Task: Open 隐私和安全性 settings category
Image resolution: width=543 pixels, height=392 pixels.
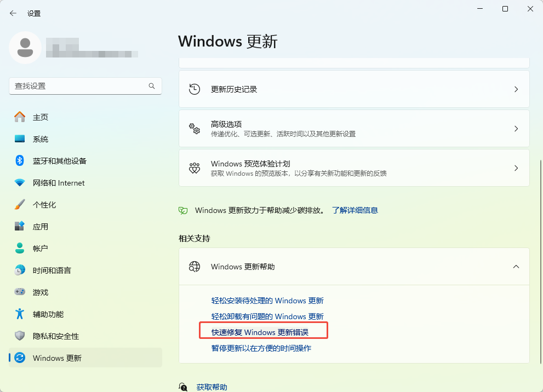Action: (x=85, y=336)
